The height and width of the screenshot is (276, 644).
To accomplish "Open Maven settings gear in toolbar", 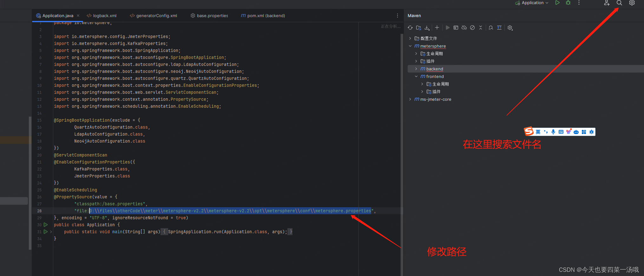I will (x=510, y=28).
